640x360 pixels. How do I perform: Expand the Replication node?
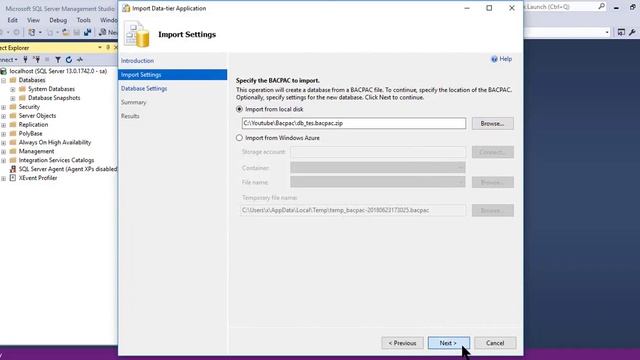tap(4, 125)
